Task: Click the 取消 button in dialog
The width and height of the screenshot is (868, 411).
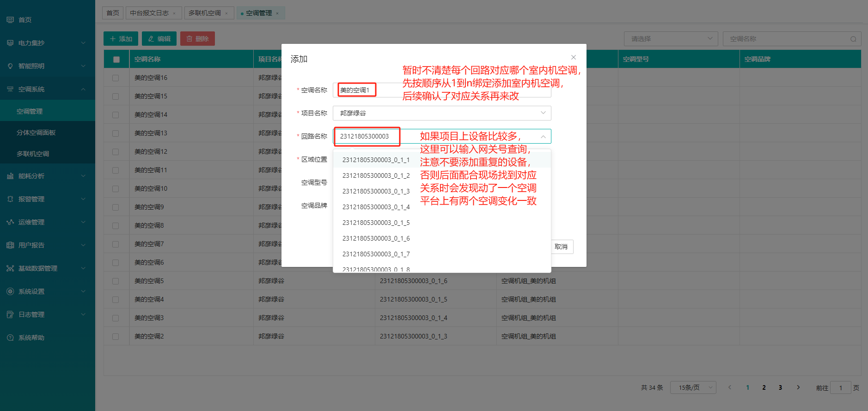Action: pyautogui.click(x=561, y=247)
